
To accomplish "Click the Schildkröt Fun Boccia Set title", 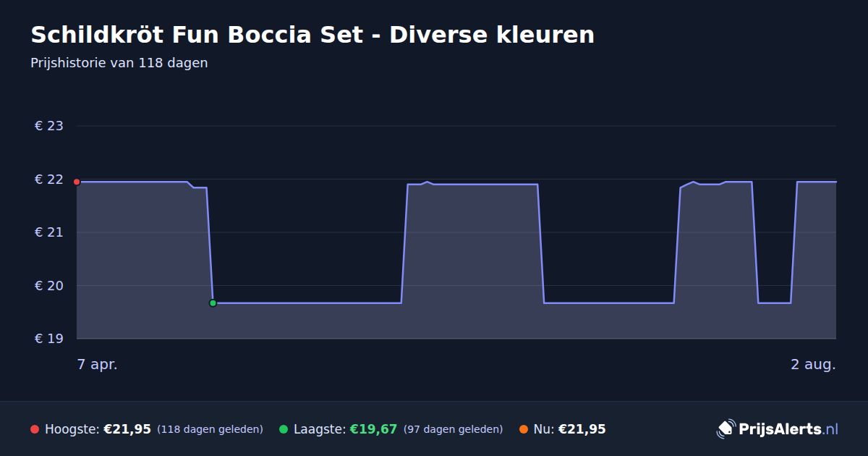I will click(x=312, y=34).
